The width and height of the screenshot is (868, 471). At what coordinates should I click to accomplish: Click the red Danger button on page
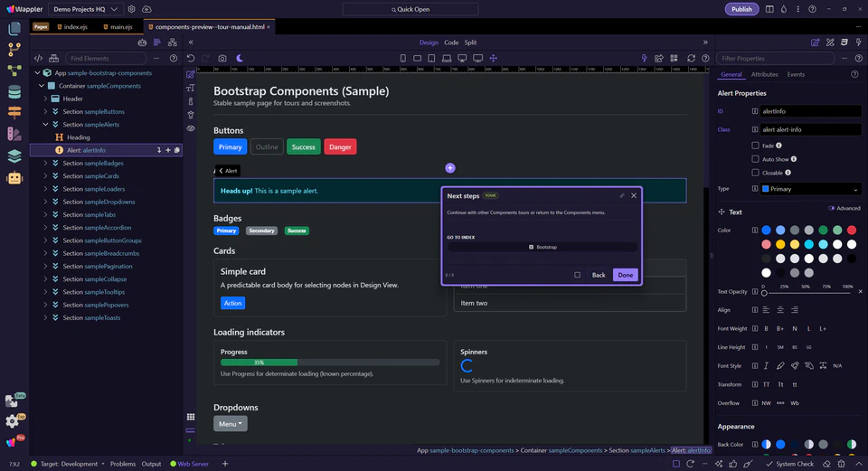point(340,146)
